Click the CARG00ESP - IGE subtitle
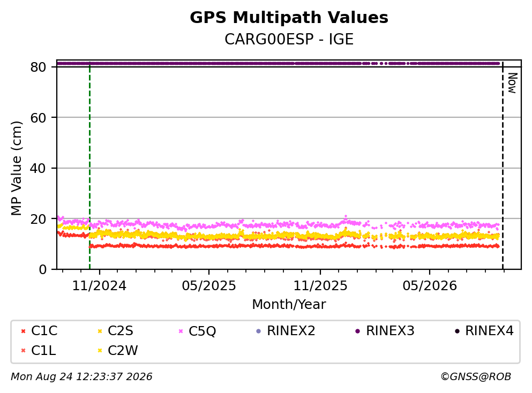 289,39
